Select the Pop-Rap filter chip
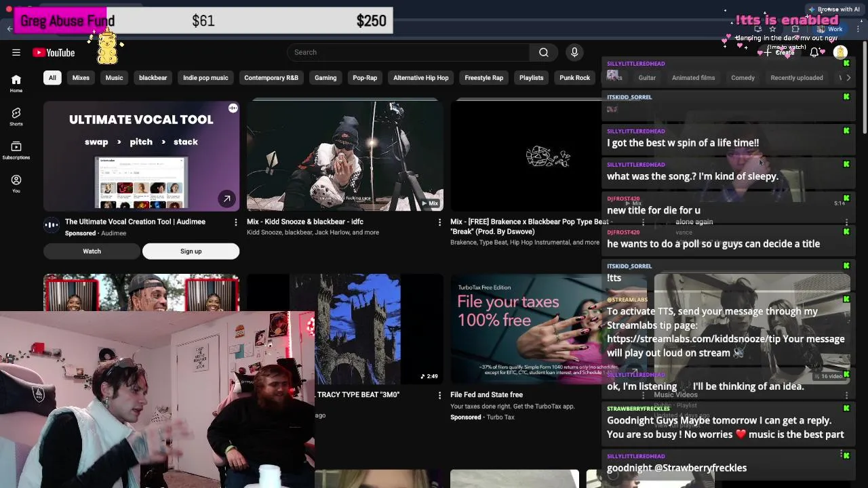The image size is (868, 488). [x=365, y=78]
